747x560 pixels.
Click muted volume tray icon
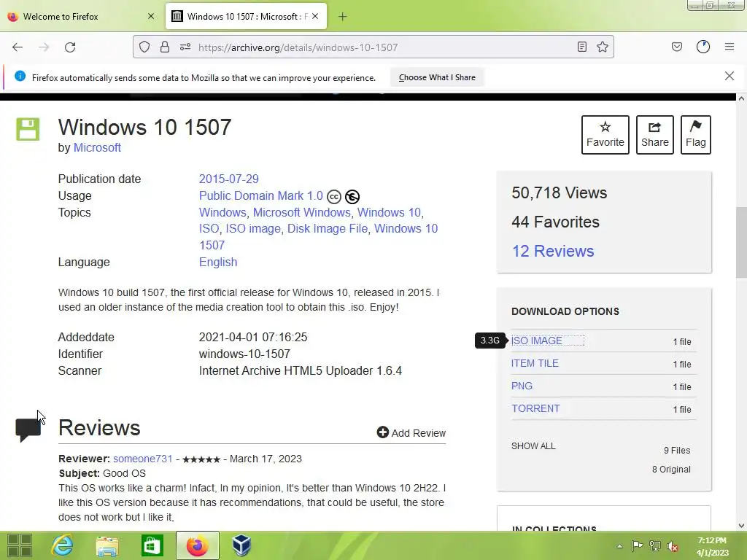click(x=673, y=546)
